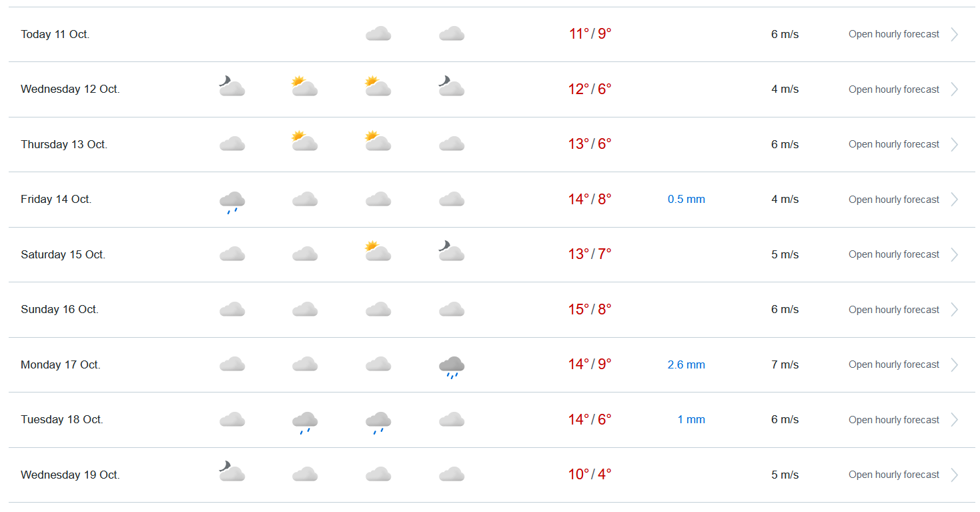Click Friday 14 Oct. first rain cloud icon
980x512 pixels.
pos(232,200)
